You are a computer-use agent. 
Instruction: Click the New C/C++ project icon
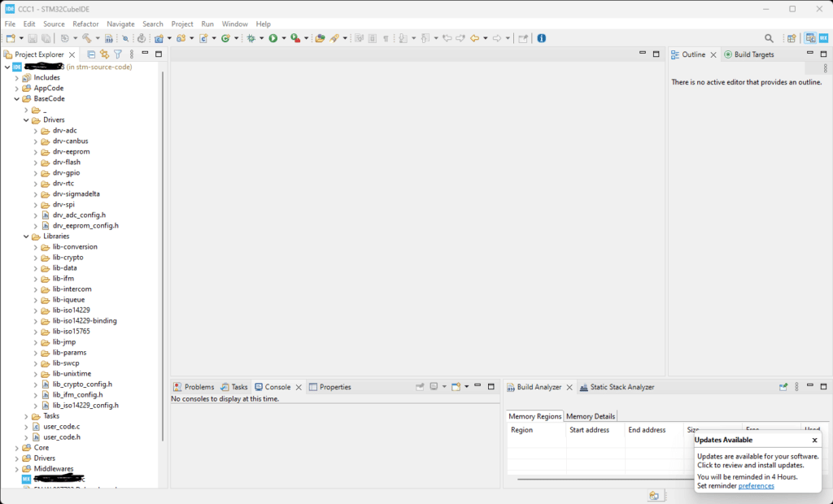[159, 38]
